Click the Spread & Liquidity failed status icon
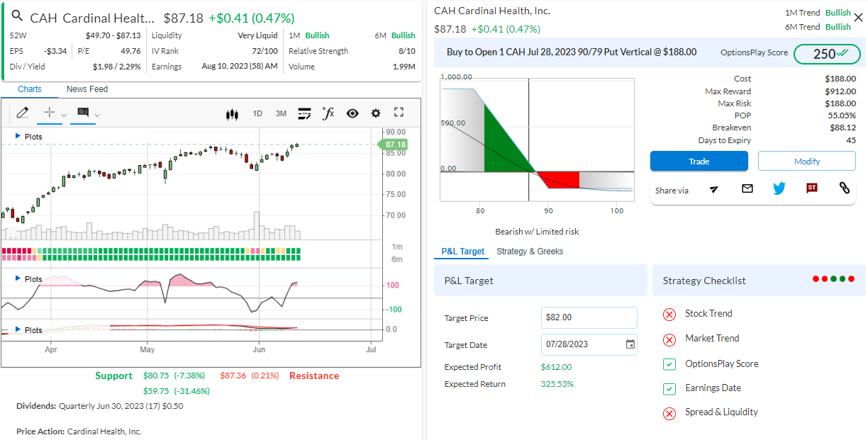Viewport: 868px width, 440px height. click(669, 414)
